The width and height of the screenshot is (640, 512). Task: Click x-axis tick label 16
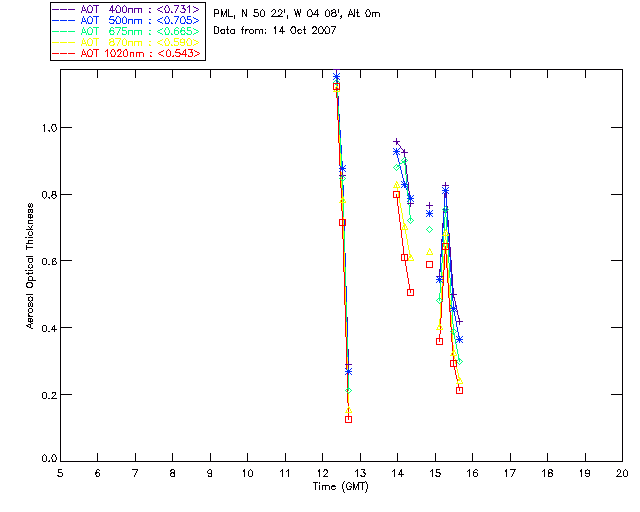point(472,473)
